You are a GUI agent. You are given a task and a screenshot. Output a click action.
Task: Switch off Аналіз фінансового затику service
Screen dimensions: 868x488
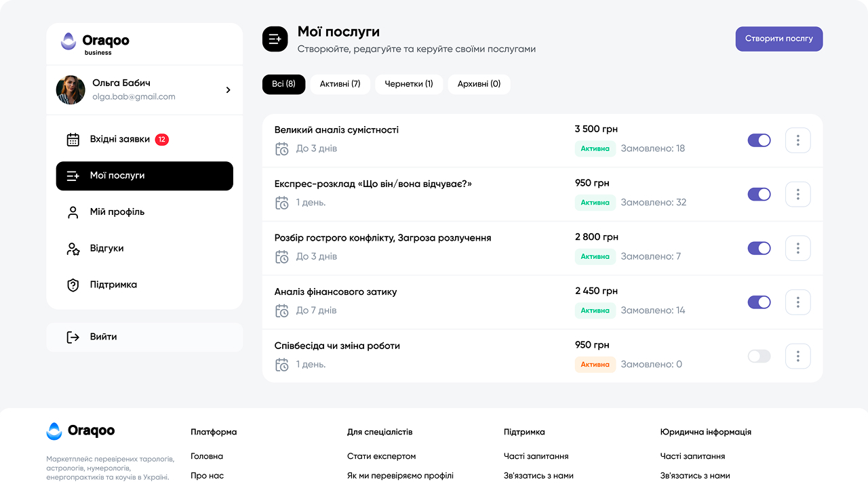759,302
